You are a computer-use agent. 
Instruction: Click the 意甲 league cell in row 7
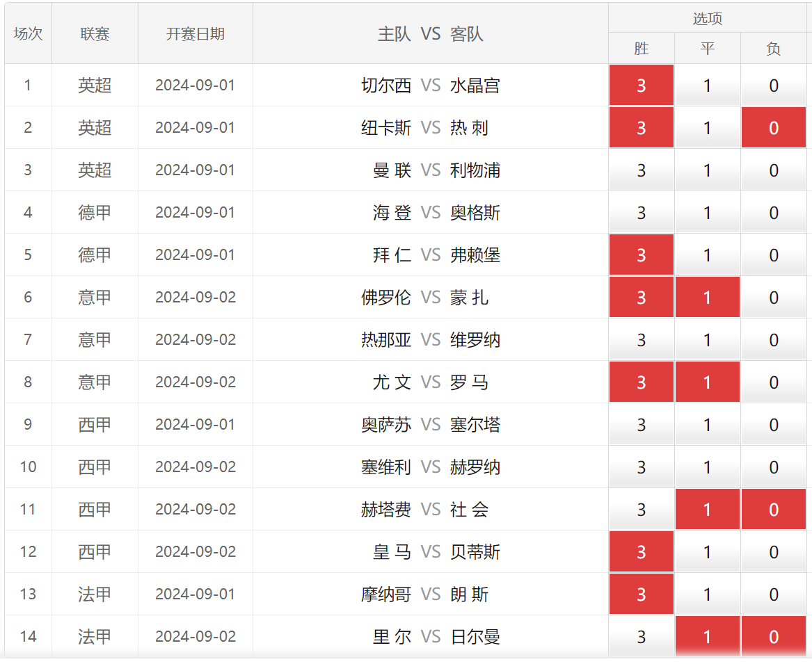[95, 339]
